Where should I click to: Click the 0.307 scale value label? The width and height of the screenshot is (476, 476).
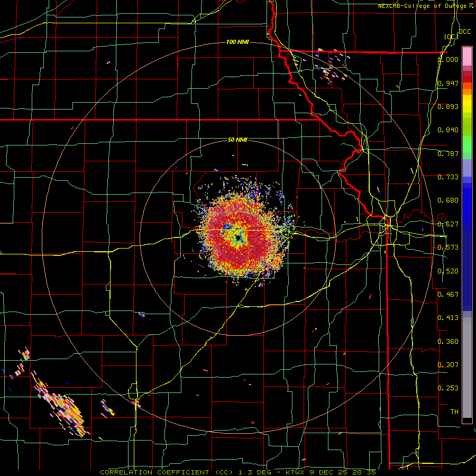pyautogui.click(x=448, y=365)
